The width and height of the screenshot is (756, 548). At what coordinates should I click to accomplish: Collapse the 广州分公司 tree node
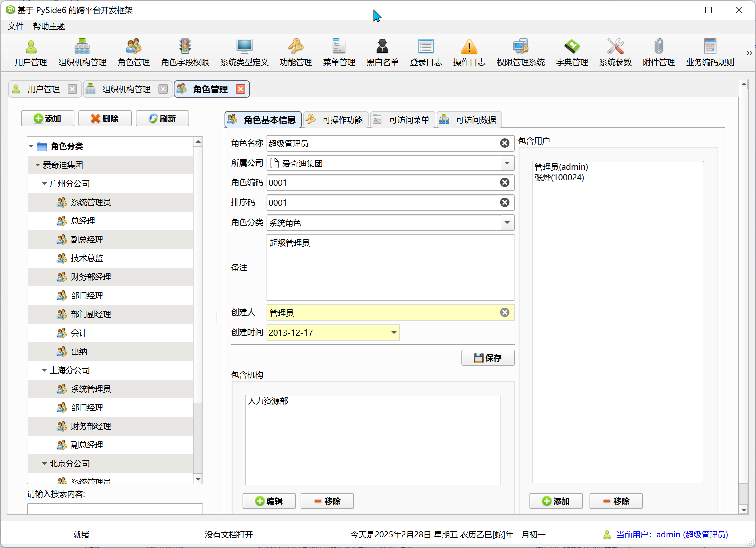(44, 184)
